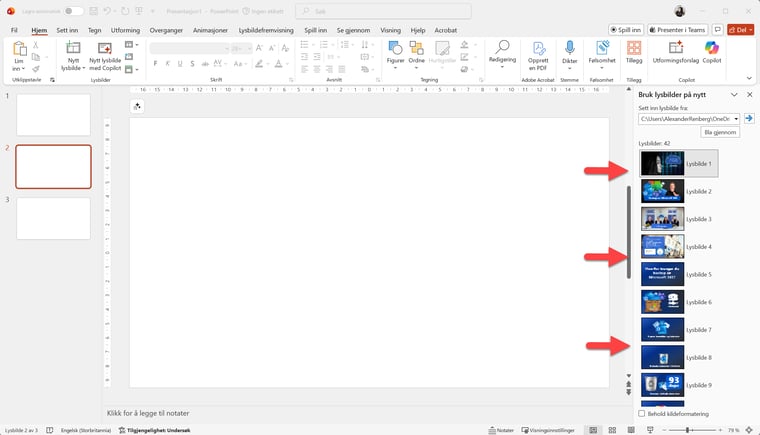
Task: Click Visningsinnstillinger in status bar
Action: pyautogui.click(x=548, y=430)
